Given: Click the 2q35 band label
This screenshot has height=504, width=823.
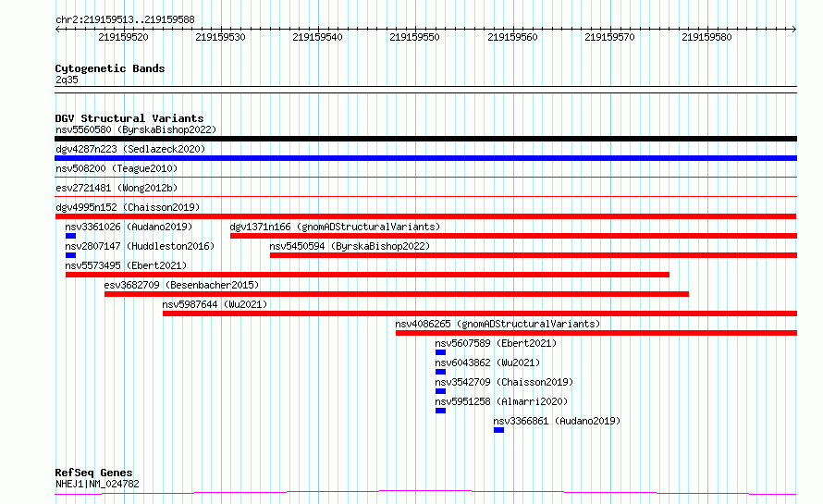Looking at the screenshot, I should [x=67, y=80].
